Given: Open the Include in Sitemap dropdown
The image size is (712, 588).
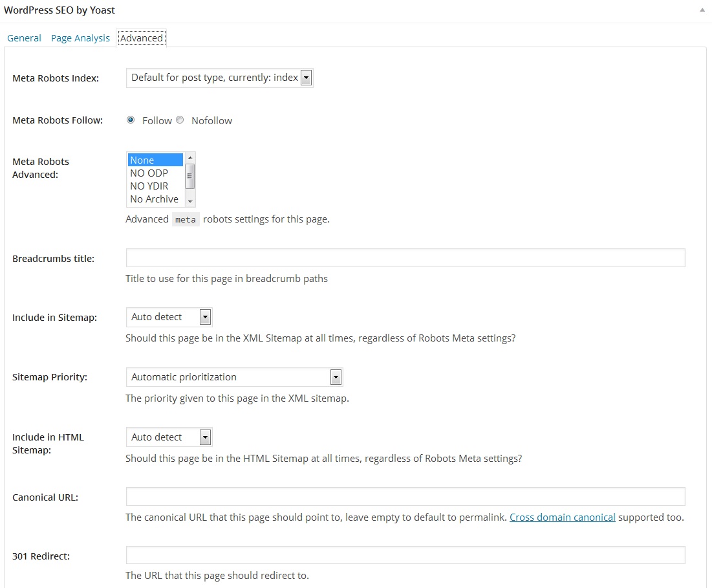Looking at the screenshot, I should point(169,317).
